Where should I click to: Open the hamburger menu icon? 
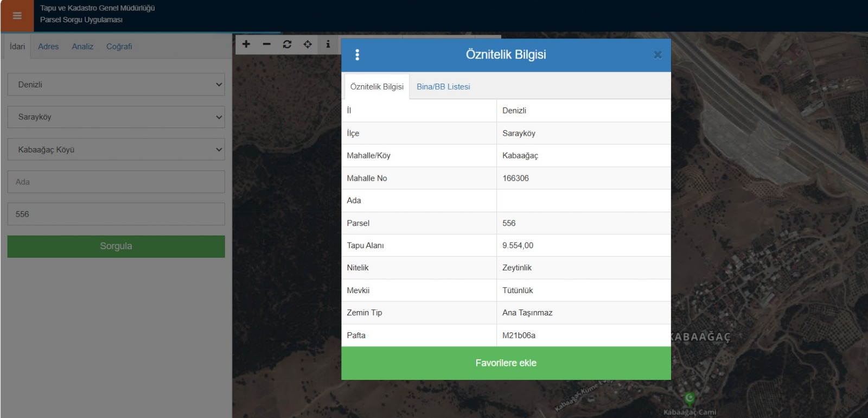tap(17, 16)
